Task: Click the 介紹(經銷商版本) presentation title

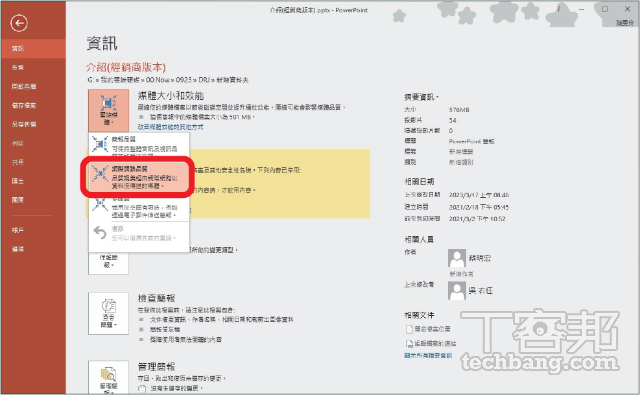Action: pos(126,67)
